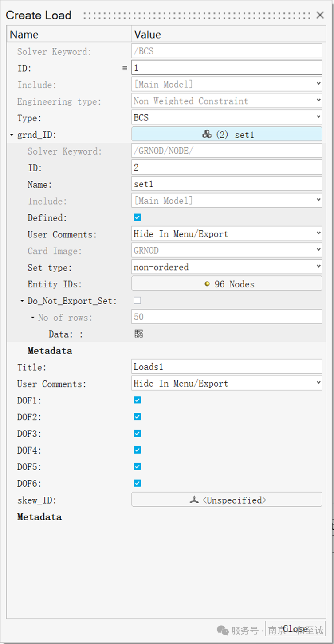Click the 'Data: :' label
This screenshot has width=334, height=644.
66,334
